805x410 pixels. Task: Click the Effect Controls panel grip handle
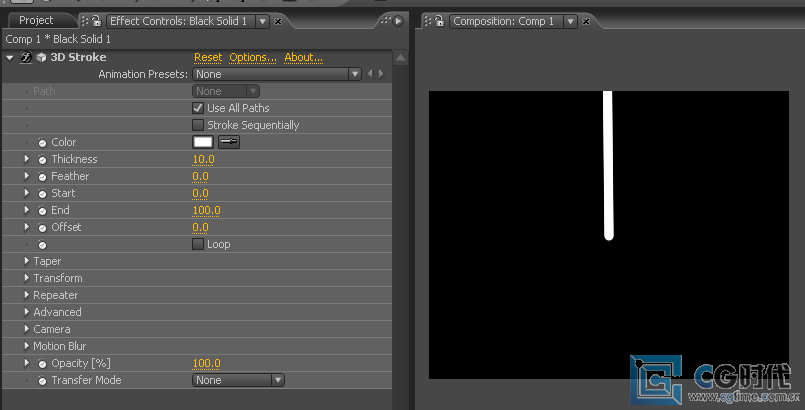(85, 21)
